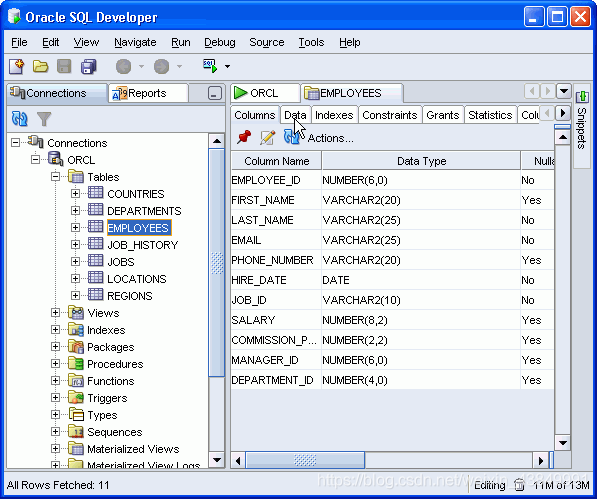Expand the DEPARTMENTS table node
The image size is (597, 499).
click(x=75, y=210)
